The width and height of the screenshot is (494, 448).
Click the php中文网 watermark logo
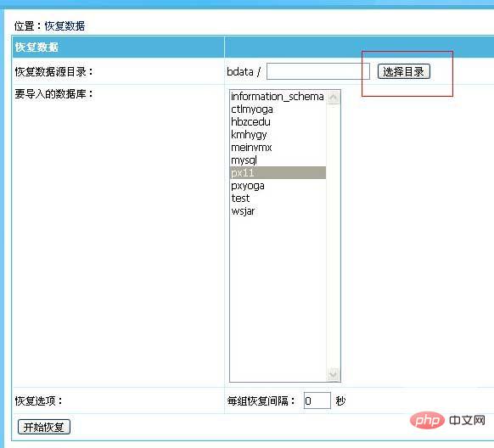447,421
